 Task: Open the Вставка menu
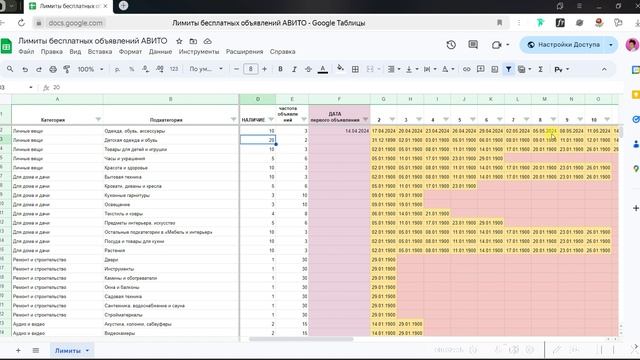100,52
